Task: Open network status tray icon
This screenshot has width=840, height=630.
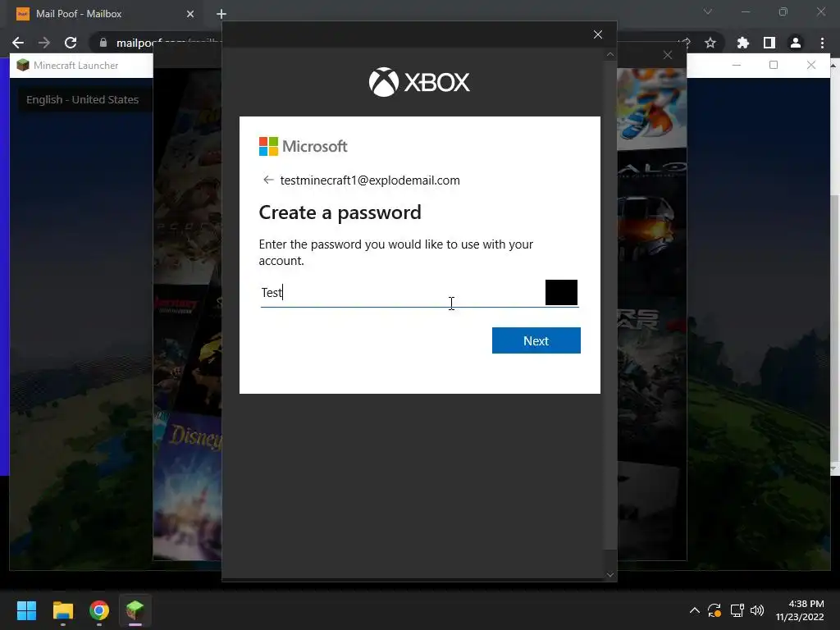Action: tap(737, 610)
